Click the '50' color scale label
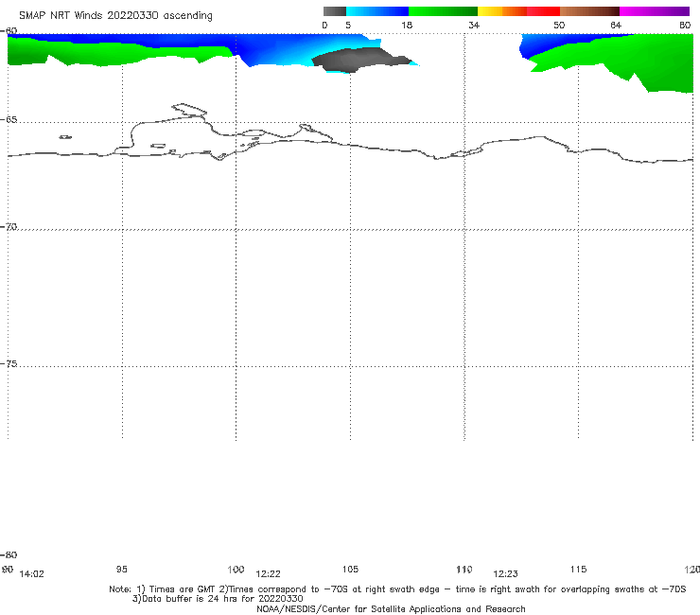700x615 pixels. point(559,25)
